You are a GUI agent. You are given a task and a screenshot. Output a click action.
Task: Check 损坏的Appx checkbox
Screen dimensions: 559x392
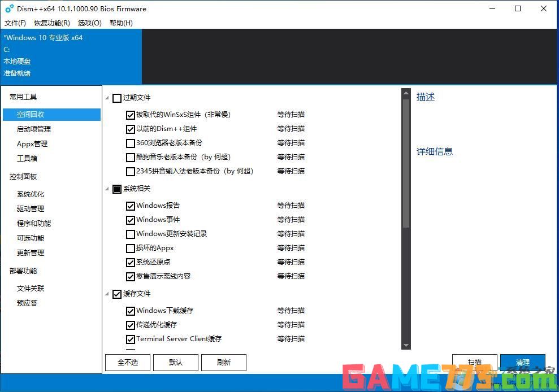click(131, 248)
